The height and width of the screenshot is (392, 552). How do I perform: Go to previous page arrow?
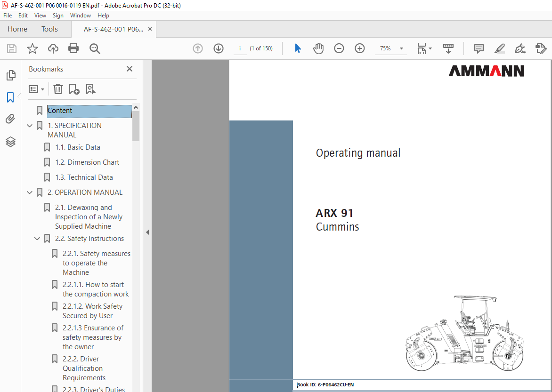pyautogui.click(x=198, y=48)
